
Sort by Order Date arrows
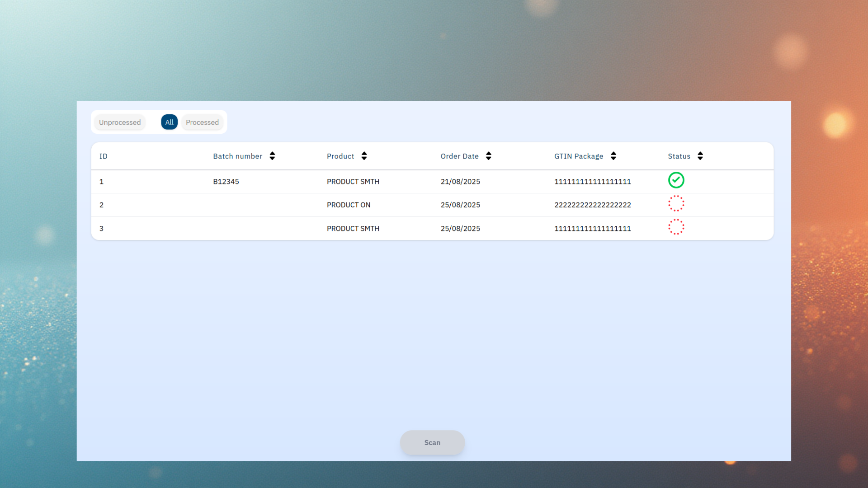(488, 156)
